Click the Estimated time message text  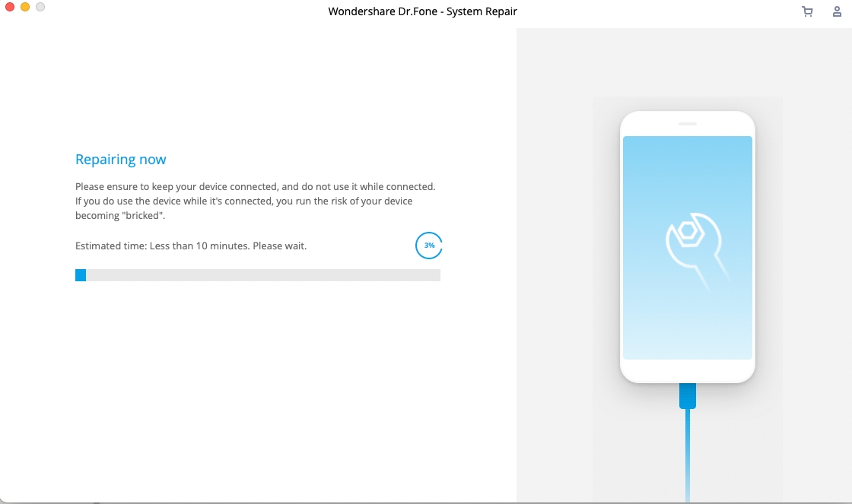point(190,246)
